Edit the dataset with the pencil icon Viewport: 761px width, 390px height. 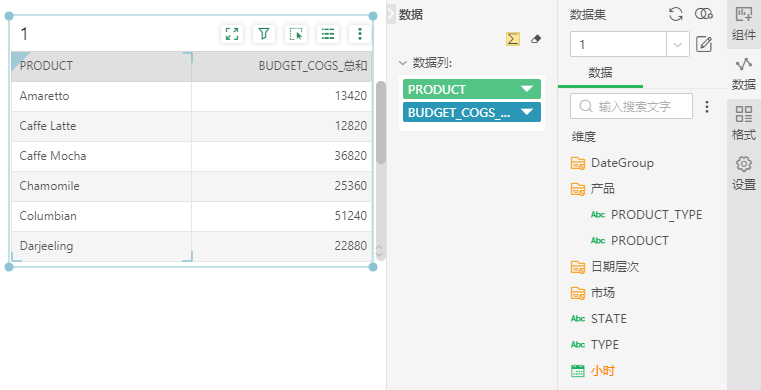click(x=704, y=45)
